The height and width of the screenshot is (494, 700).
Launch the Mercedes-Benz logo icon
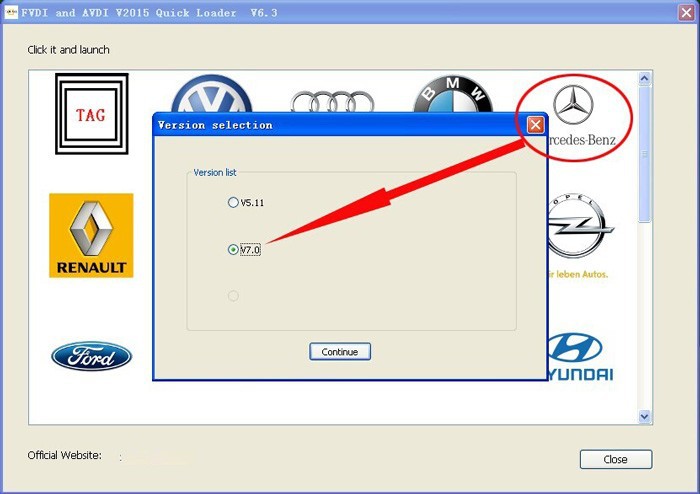tap(573, 115)
